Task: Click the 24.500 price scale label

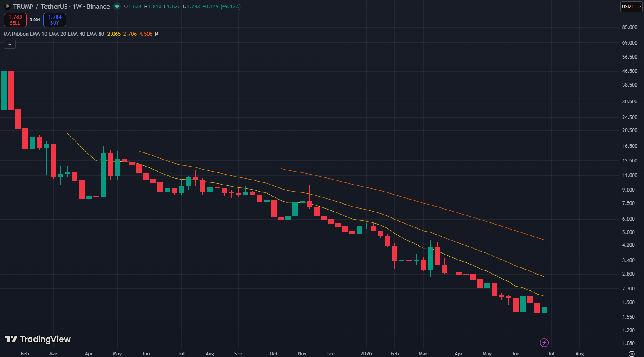Action: 630,117
